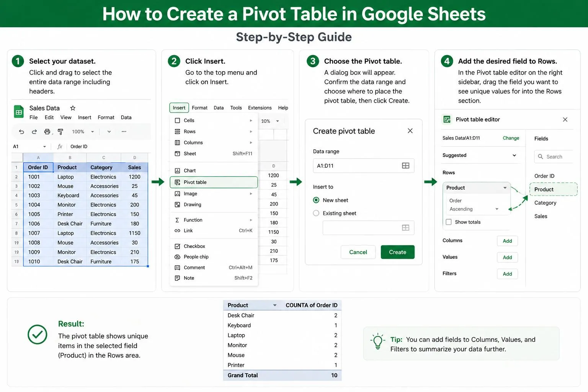Select the Sales field in Fields list
Viewport: 588px width, 392px height.
[x=541, y=216]
